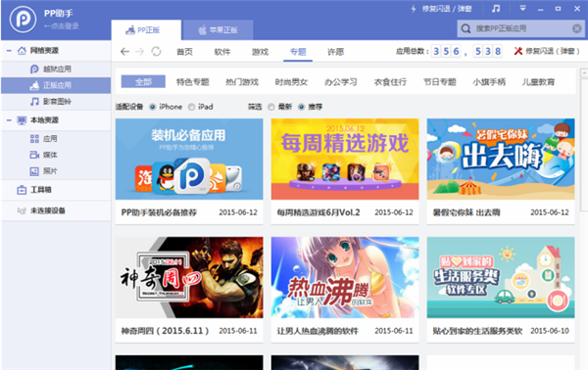Collapse the 本地资源 section
This screenshot has width=588, height=370.
[9, 119]
